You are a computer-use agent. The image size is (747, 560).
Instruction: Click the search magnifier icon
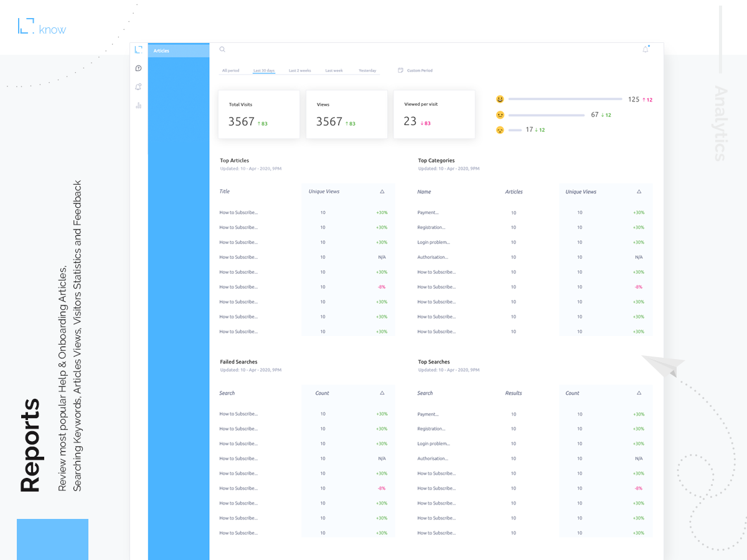pyautogui.click(x=222, y=50)
